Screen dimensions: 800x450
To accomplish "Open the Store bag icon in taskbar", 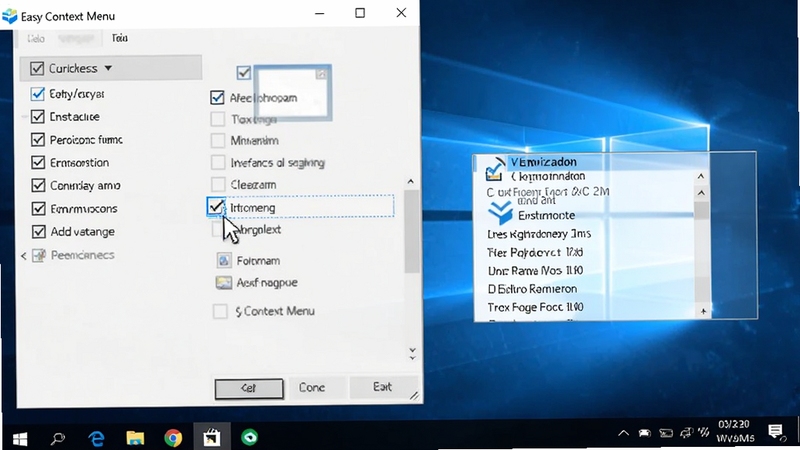I will [x=211, y=438].
